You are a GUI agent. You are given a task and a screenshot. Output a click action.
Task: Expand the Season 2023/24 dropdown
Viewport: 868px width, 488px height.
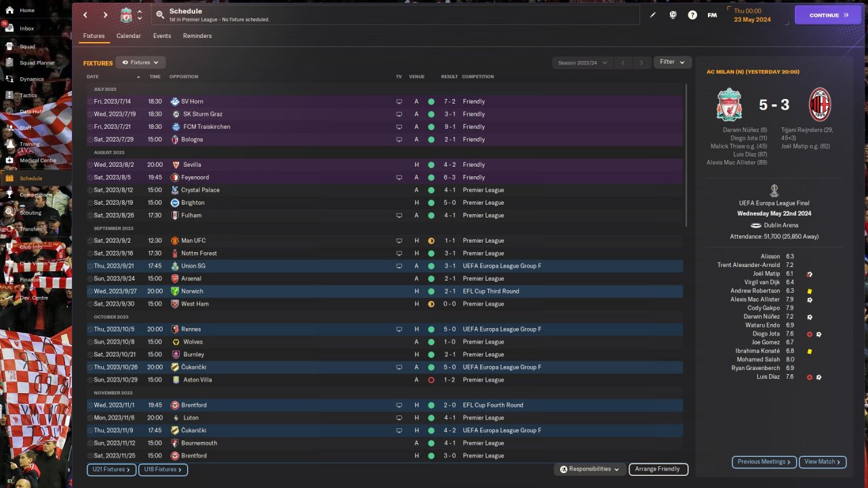point(582,62)
